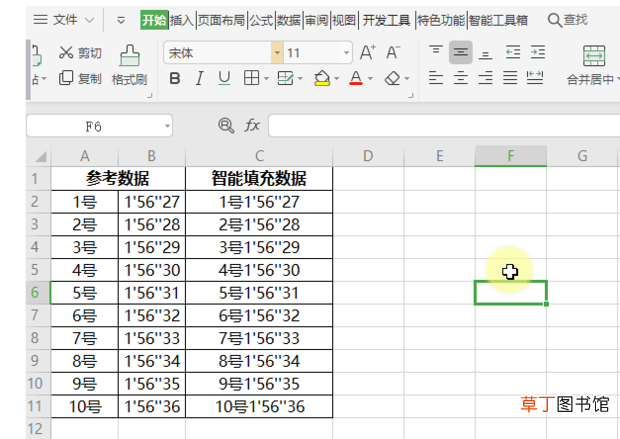Click the eraser clear icon
Screen dimensions: 620x439
coord(392,78)
